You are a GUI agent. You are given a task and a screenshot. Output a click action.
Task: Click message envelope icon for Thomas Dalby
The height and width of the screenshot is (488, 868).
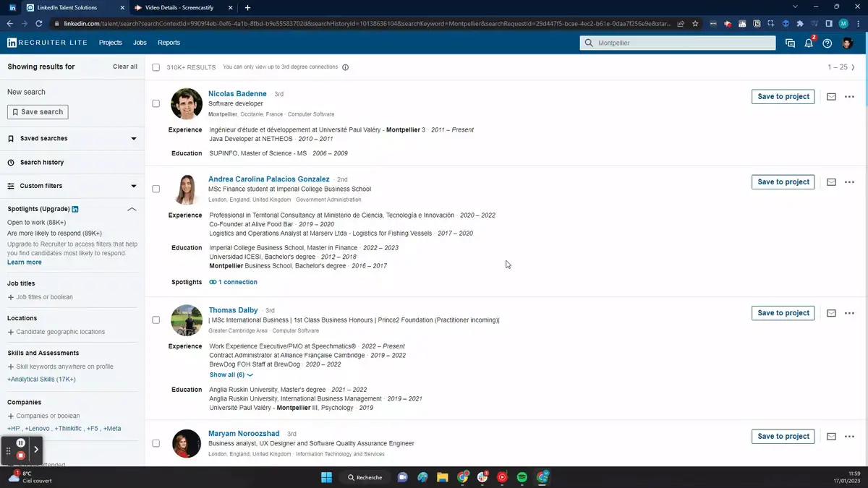831,313
